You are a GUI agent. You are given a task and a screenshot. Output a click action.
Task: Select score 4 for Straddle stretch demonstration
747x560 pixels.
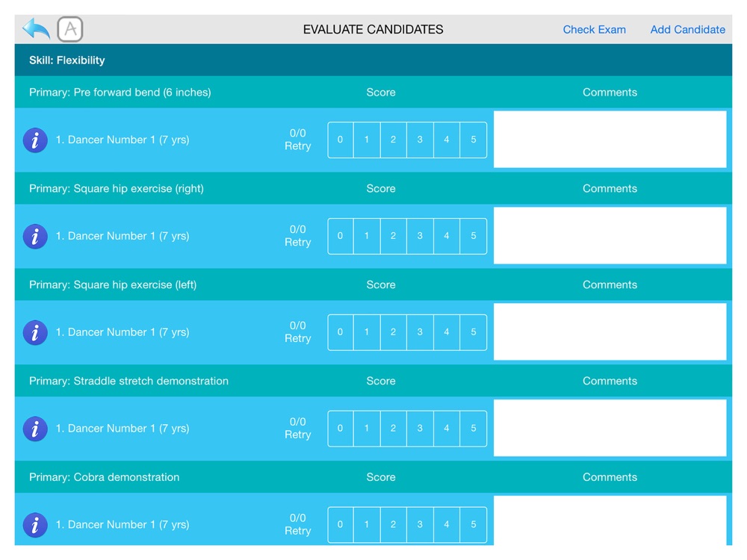point(447,429)
